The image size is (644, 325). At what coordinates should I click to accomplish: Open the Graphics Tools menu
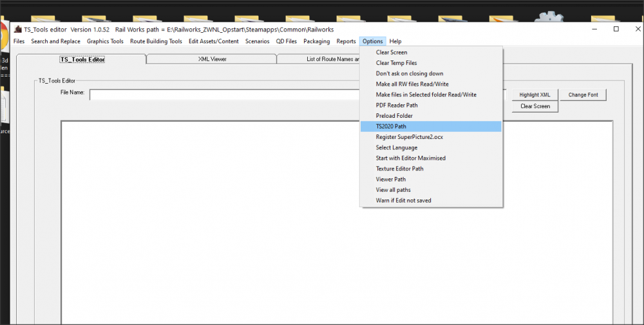point(105,41)
